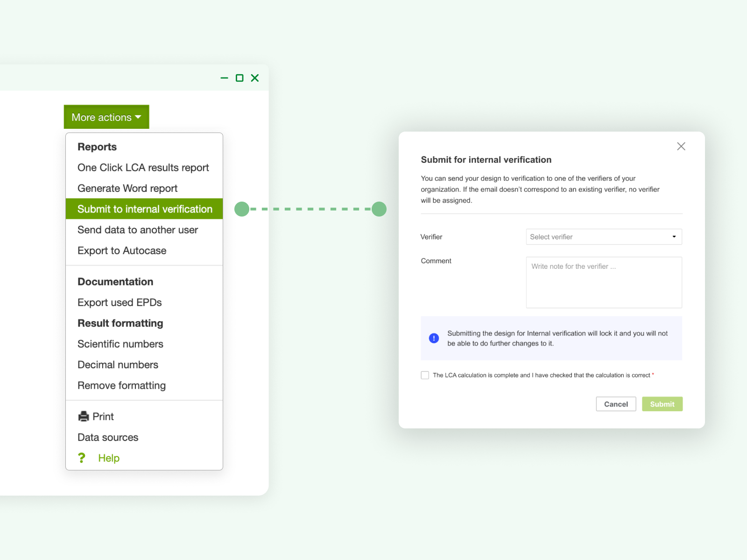Viewport: 747px width, 560px height.
Task: Select Remove formatting option
Action: (121, 385)
